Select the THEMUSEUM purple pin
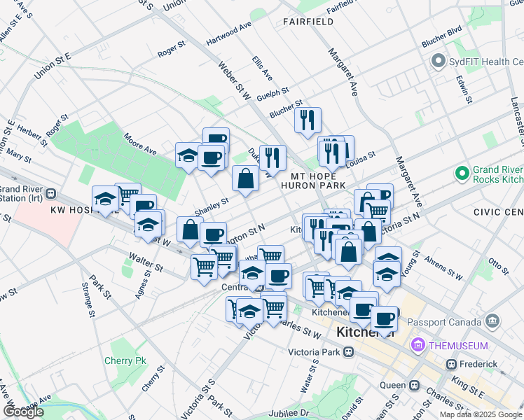 pos(418,344)
